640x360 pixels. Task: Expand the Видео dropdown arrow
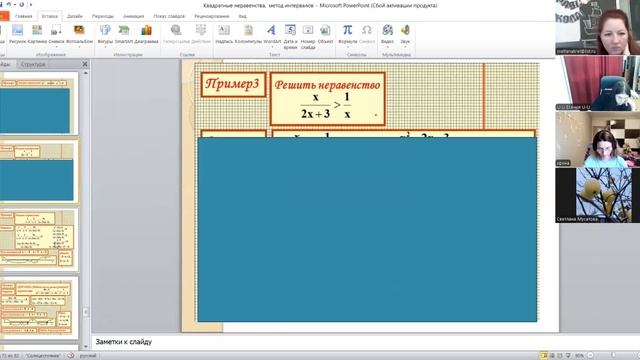387,47
